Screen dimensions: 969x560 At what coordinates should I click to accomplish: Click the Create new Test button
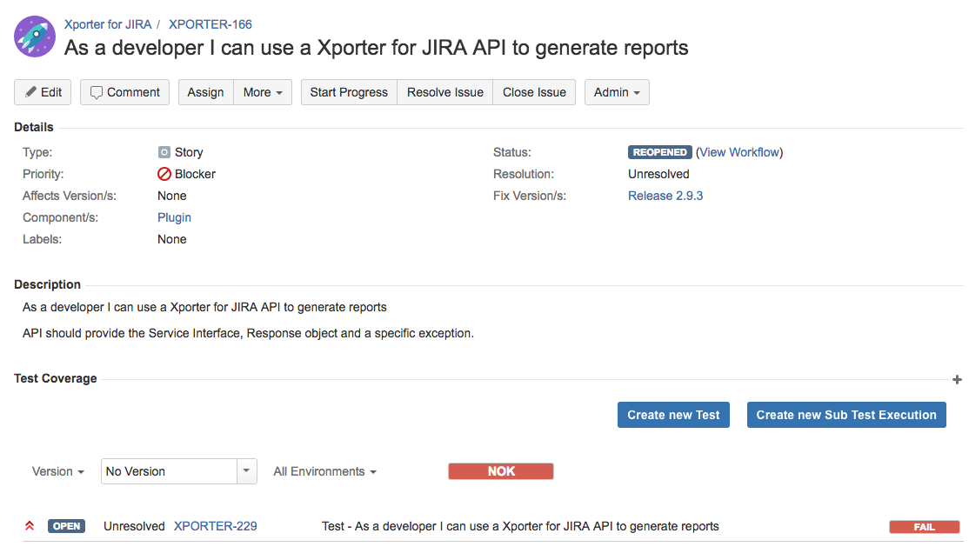tap(673, 415)
